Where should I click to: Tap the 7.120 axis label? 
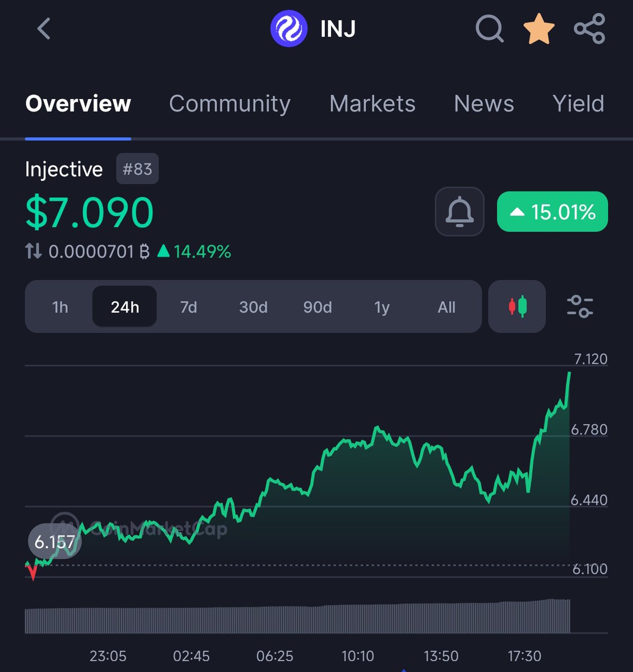590,359
